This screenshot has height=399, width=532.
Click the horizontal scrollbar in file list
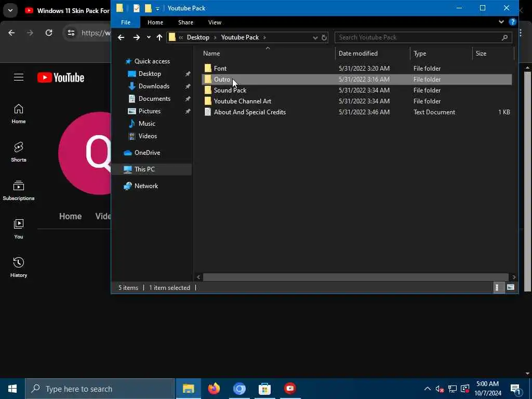(355, 277)
